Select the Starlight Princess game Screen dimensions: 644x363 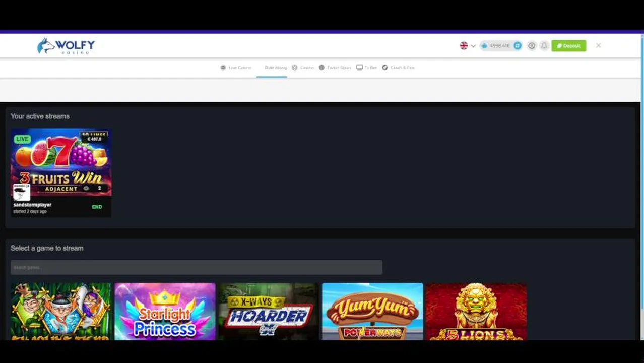pyautogui.click(x=165, y=312)
